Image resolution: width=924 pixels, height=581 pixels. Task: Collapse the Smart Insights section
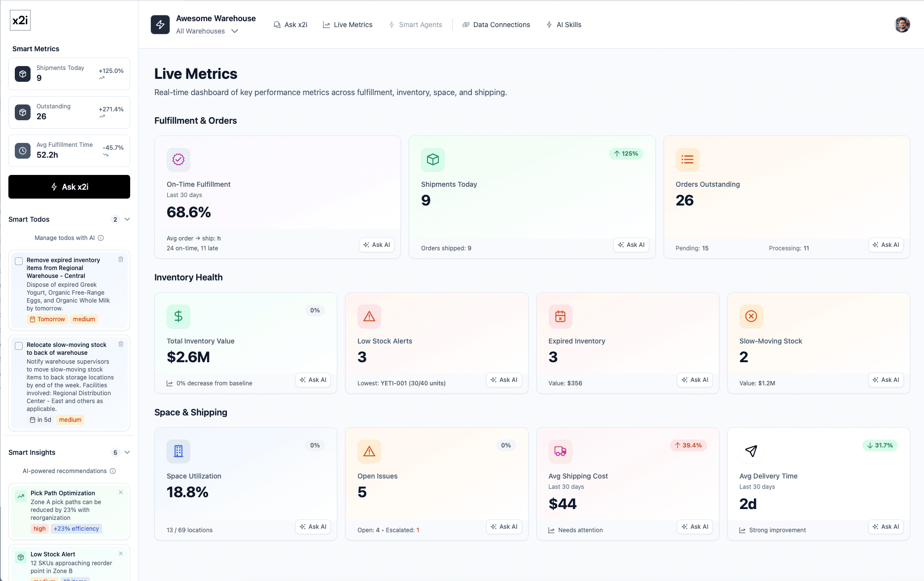(x=127, y=452)
